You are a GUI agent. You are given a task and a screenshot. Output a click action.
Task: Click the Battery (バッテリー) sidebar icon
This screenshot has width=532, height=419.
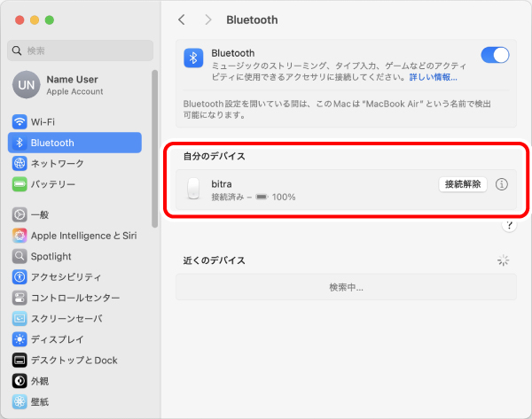[20, 184]
